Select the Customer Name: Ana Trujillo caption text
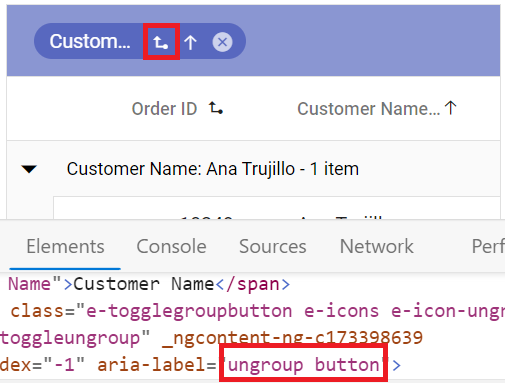507x386 pixels. point(213,169)
